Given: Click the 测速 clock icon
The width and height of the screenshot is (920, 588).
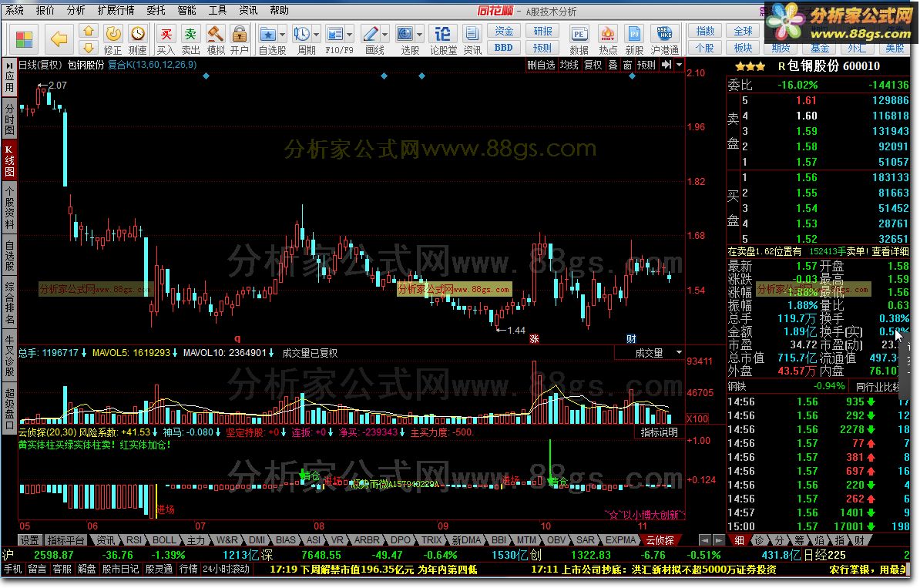Looking at the screenshot, I should (138, 34).
